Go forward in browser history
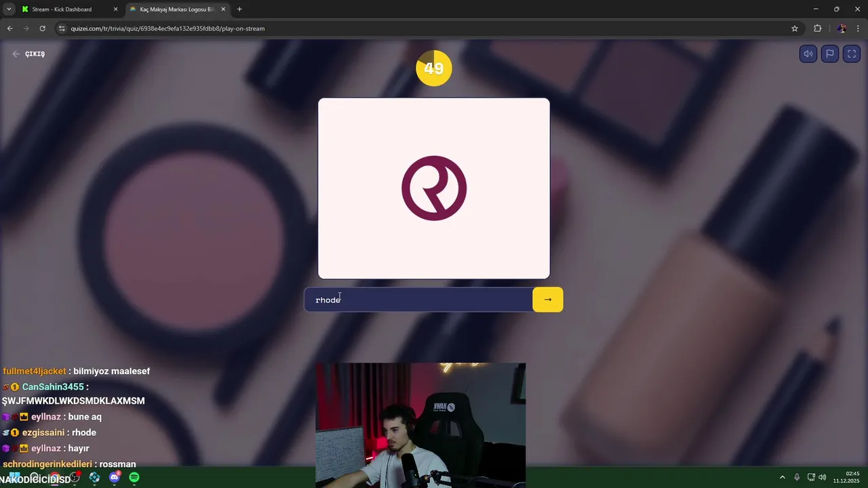Image resolution: width=868 pixels, height=488 pixels. [26, 28]
